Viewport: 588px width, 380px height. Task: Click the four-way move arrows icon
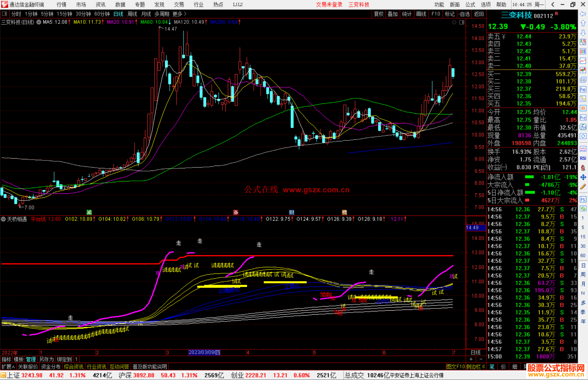click(583, 177)
